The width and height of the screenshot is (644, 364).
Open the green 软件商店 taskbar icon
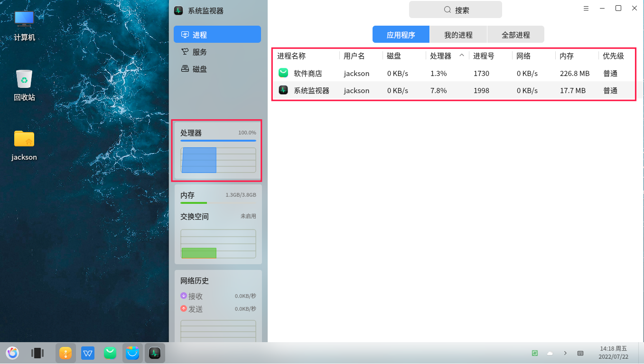[x=110, y=353]
